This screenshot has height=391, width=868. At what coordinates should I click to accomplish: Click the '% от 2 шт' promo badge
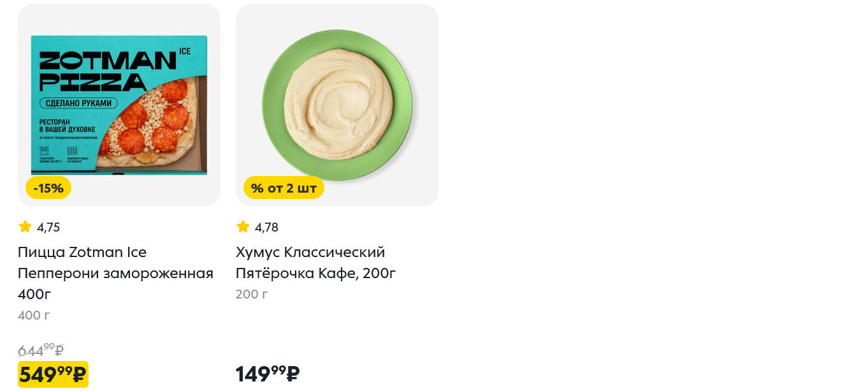[x=284, y=188]
